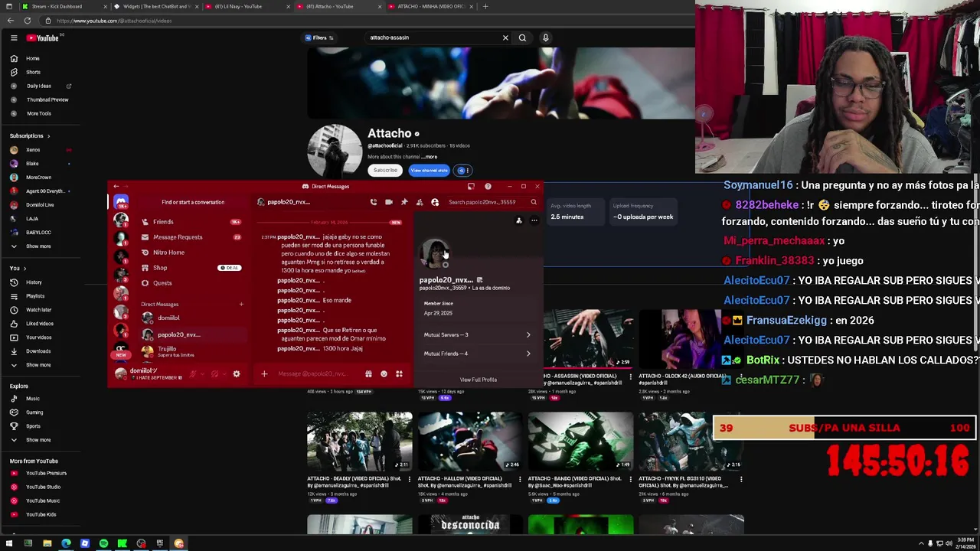Viewport: 980px width, 551px height.
Task: Hide the Discord user profile panel
Action: [435, 202]
